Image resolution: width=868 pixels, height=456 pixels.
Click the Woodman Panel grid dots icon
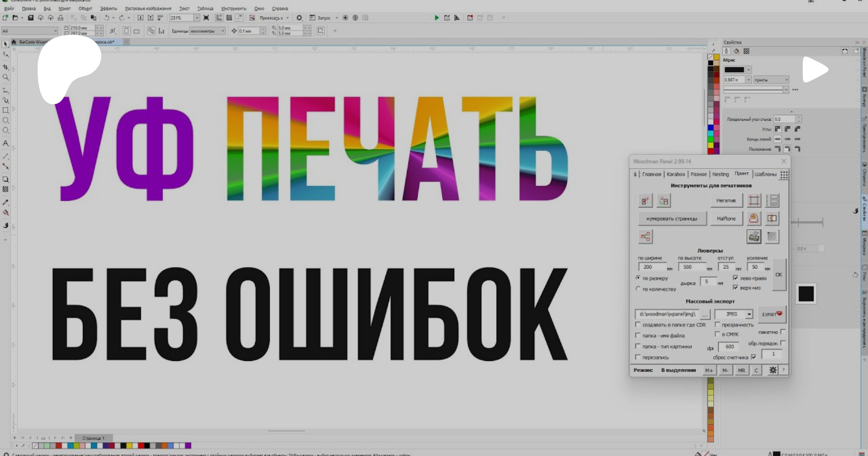pos(784,175)
